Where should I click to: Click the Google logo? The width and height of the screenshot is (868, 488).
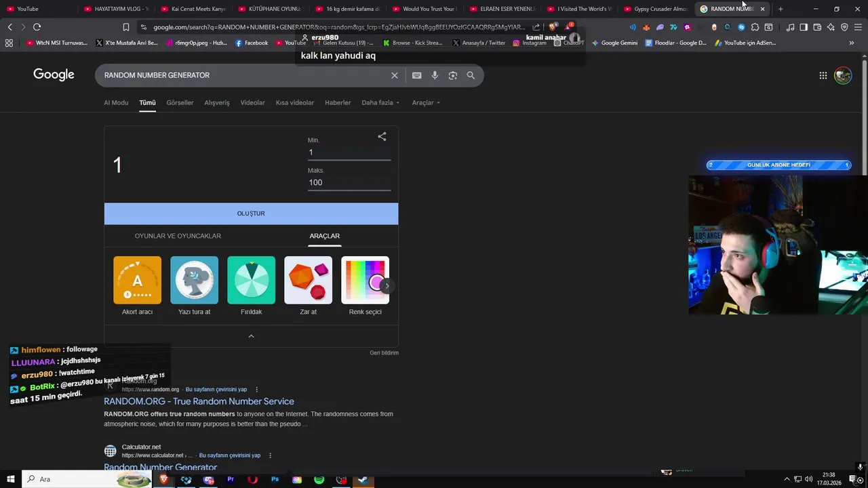coord(54,75)
